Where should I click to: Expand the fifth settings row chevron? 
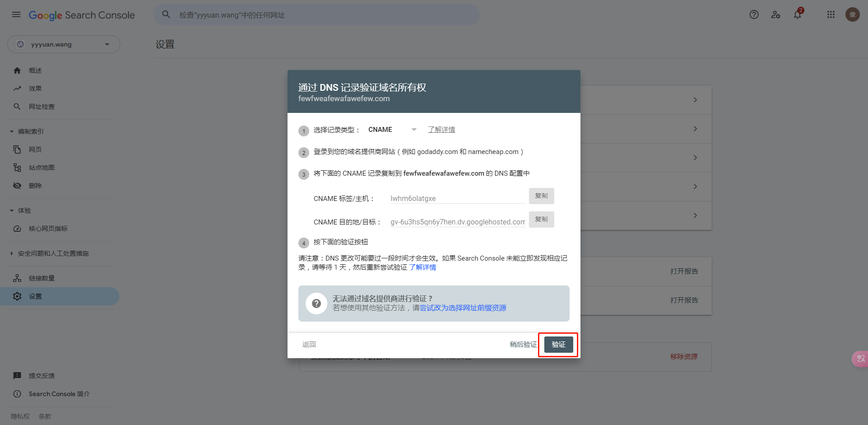pyautogui.click(x=695, y=215)
